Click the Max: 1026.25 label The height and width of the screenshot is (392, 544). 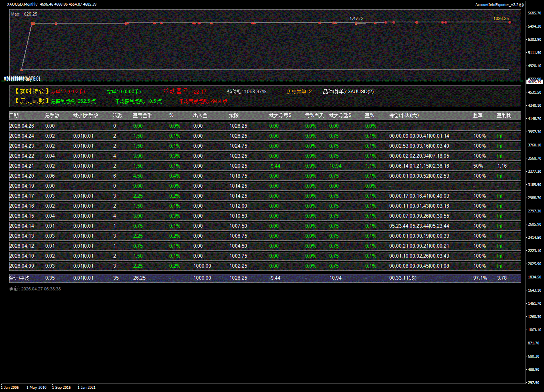pos(24,14)
